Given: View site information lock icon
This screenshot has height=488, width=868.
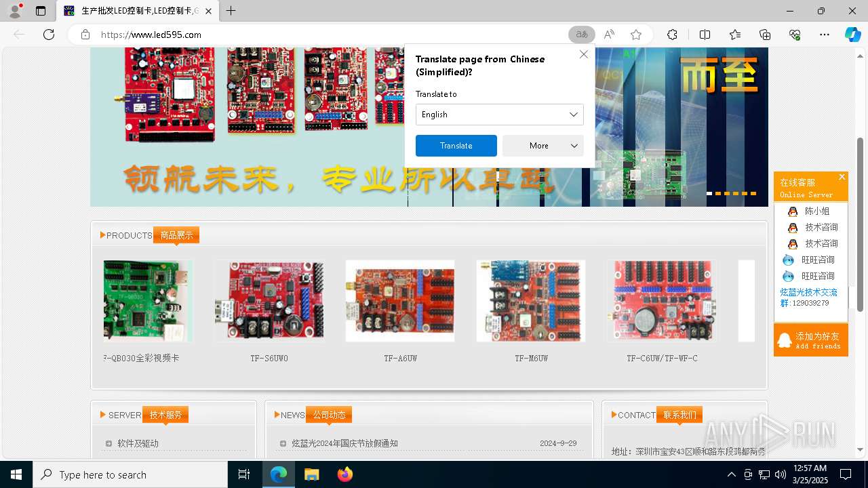Looking at the screenshot, I should tap(85, 35).
